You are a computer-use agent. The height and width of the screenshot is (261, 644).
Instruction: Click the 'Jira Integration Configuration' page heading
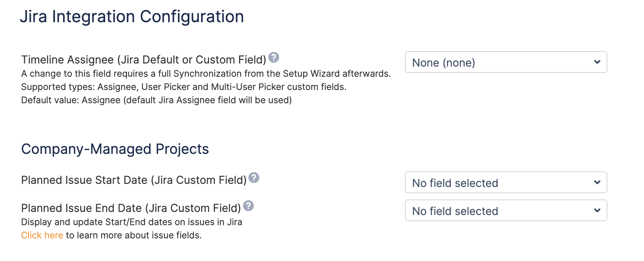pos(132,17)
